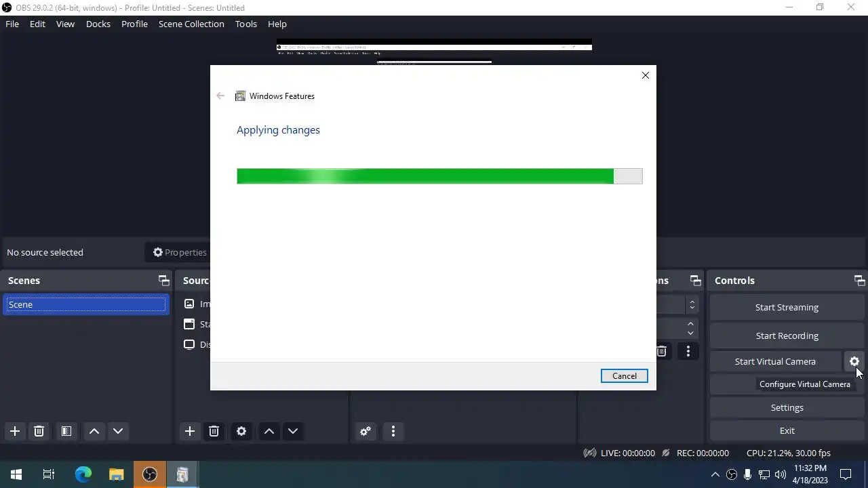The image size is (868, 488).
Task: Open scene filters icon in the Scenes panel
Action: (x=66, y=431)
